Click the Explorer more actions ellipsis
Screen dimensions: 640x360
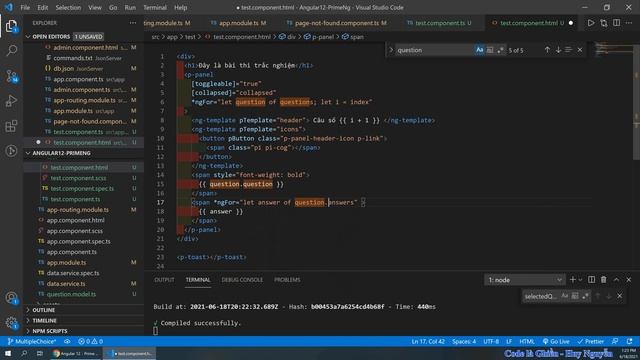pyautogui.click(x=133, y=23)
